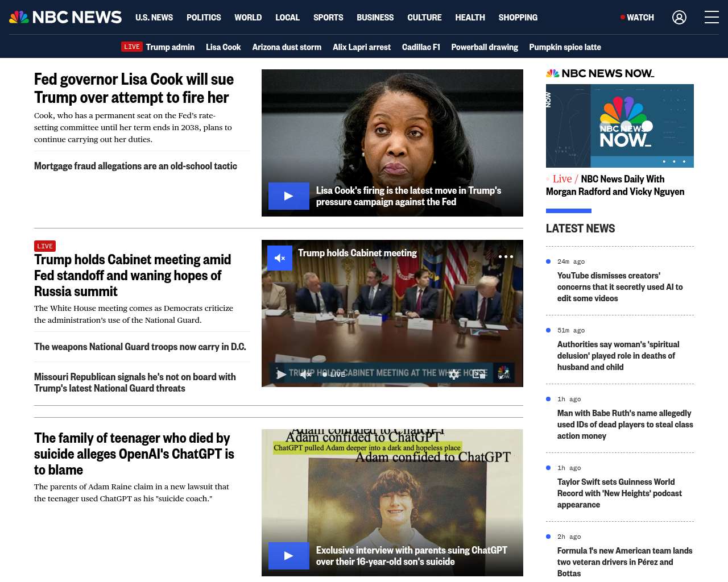Go to World news section
The height and width of the screenshot is (582, 728).
click(248, 18)
